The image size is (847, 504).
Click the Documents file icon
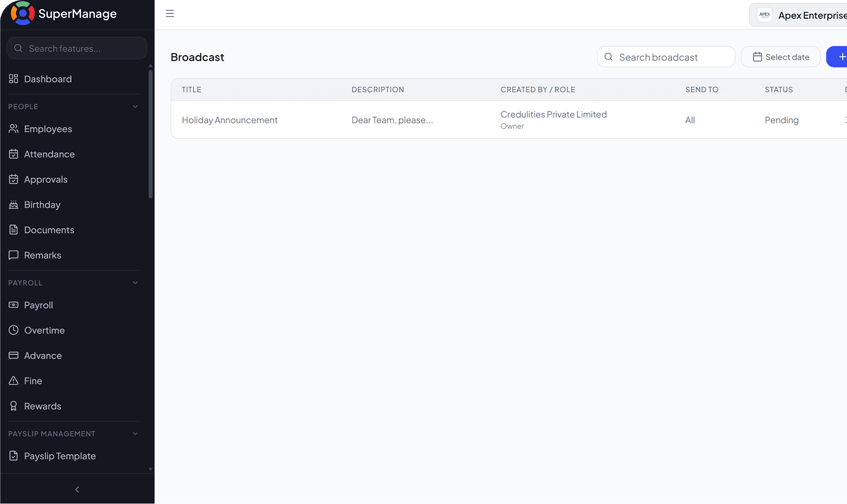pyautogui.click(x=13, y=230)
